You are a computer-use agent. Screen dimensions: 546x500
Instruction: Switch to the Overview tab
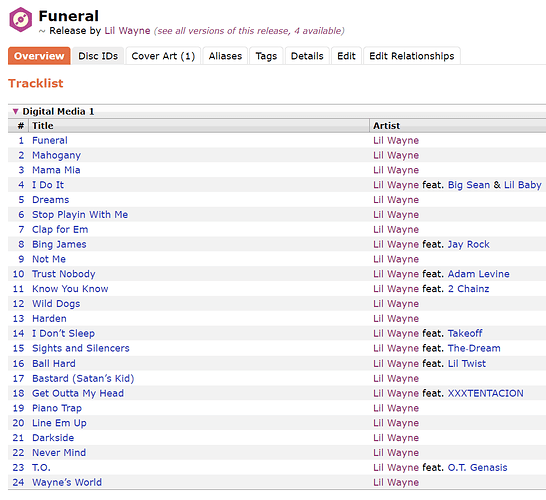[39, 56]
